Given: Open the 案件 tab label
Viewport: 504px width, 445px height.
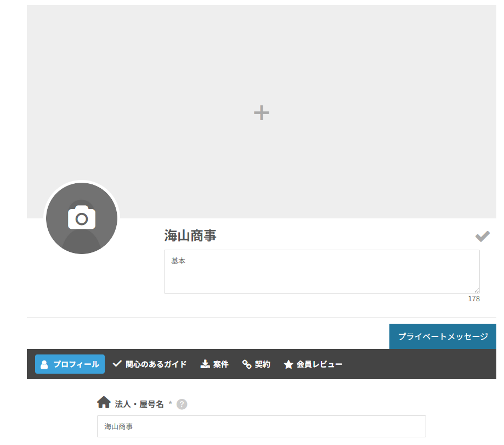Looking at the screenshot, I should (x=221, y=364).
